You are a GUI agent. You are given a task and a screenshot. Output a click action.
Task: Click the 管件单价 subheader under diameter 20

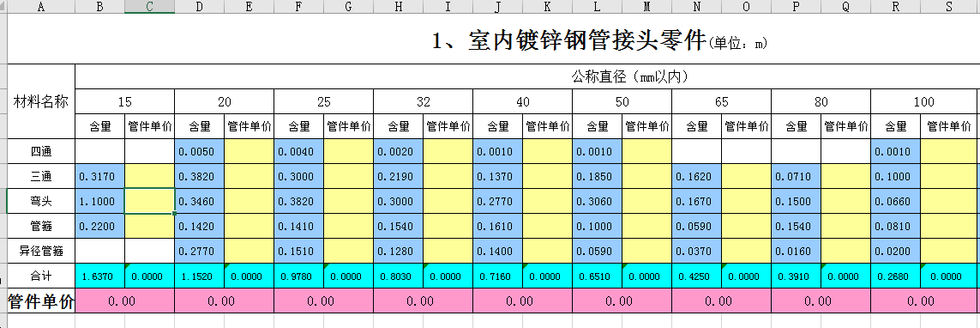pyautogui.click(x=249, y=126)
